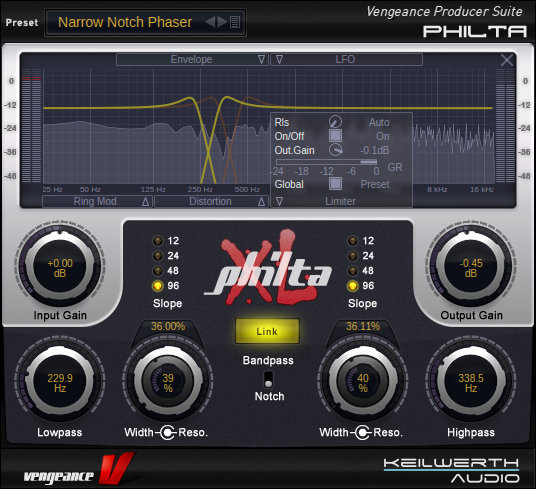
Task: Expand the Ring Mod. panel
Action: 97,202
